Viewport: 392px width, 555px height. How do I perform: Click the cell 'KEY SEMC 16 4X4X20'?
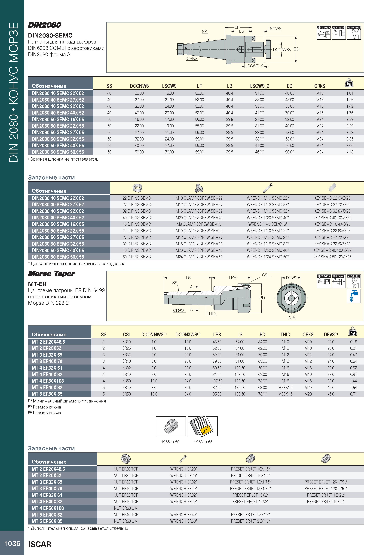[332, 224]
